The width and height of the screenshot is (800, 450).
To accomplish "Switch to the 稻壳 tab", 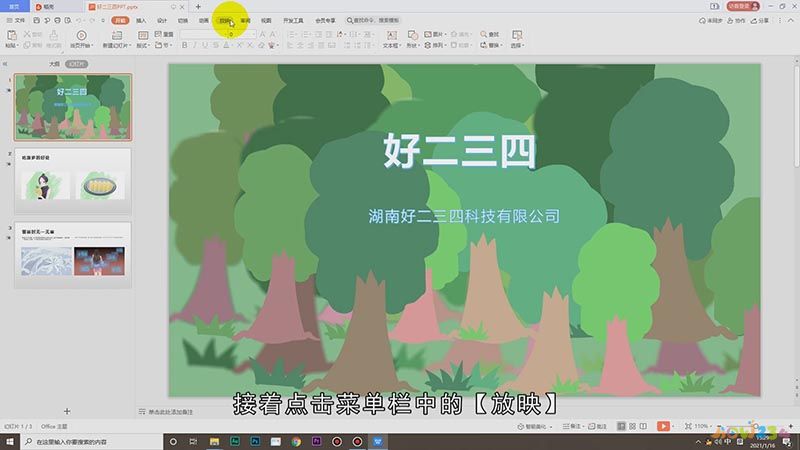I will coord(45,7).
